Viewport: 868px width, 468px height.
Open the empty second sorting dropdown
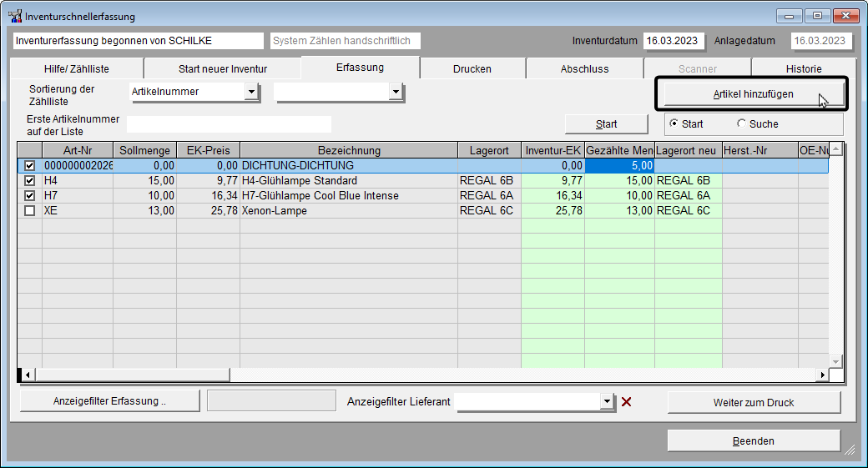396,92
